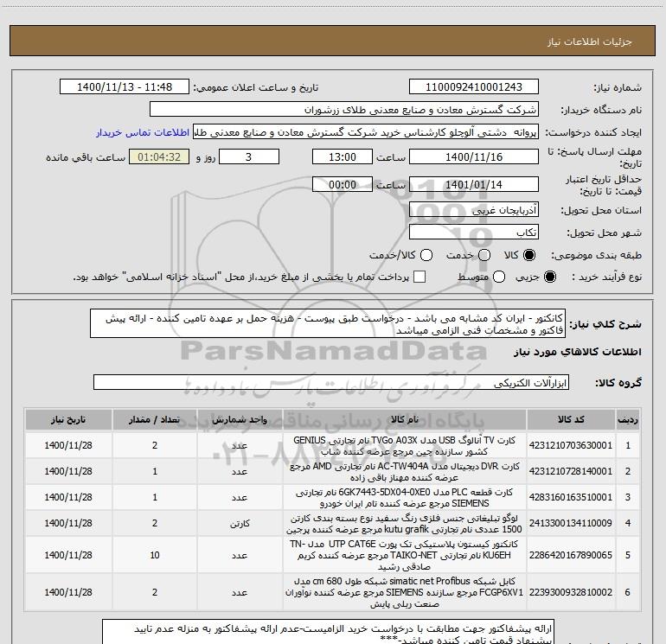Click the simatic net Profibus cable item name
This screenshot has height=644, width=666.
coord(405,592)
